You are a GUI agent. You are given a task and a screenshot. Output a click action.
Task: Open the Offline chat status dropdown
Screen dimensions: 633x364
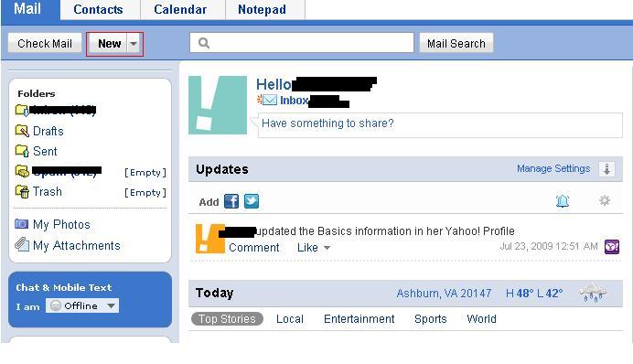pos(82,305)
